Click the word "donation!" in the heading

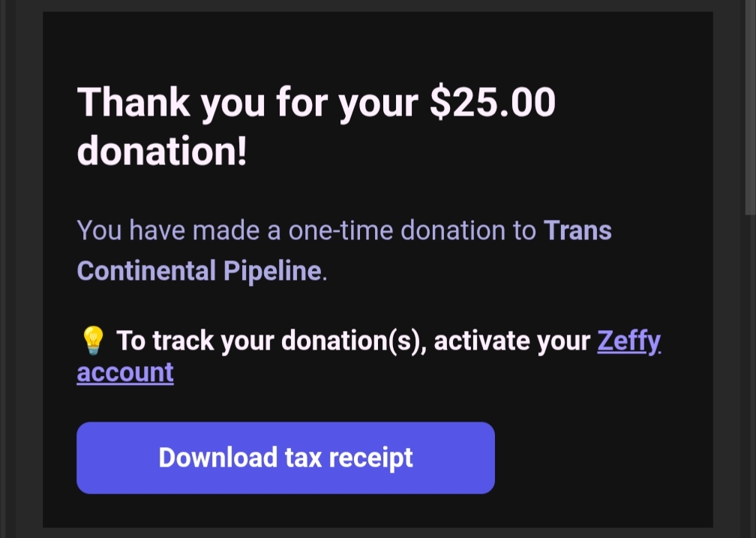(x=162, y=152)
